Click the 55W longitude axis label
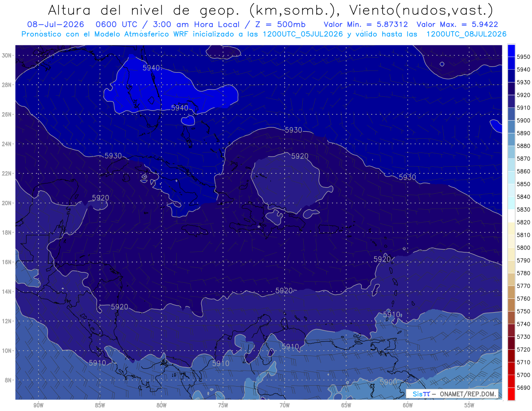The width and height of the screenshot is (532, 411). pyautogui.click(x=469, y=405)
